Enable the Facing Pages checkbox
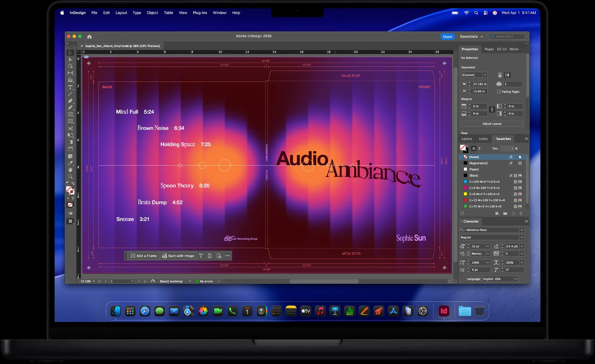Viewport: 595px width, 364px height. click(499, 92)
